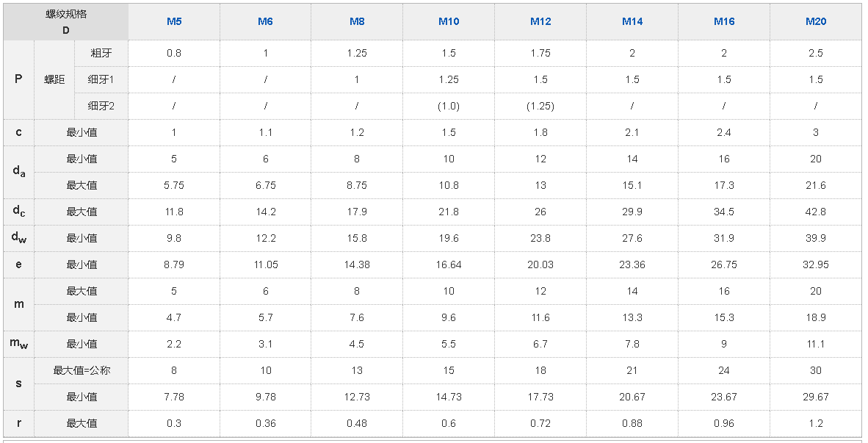This screenshot has height=443, width=868.
Task: Click the 螺纹规格 D header cell
Action: click(66, 22)
